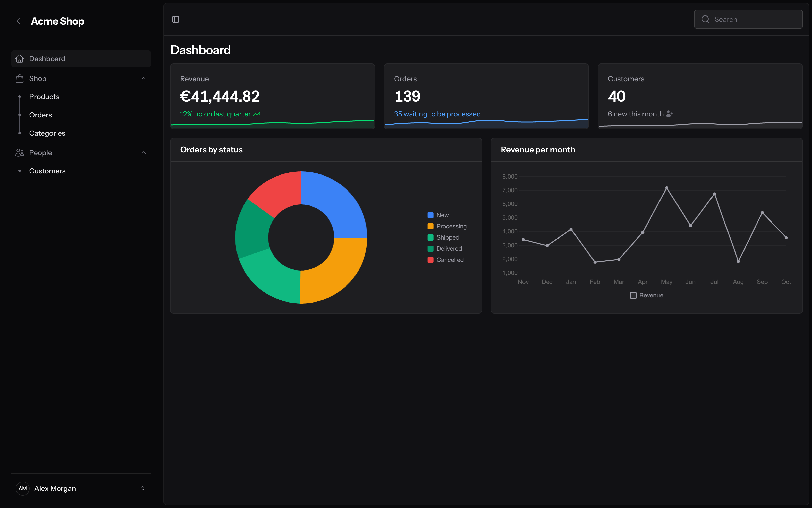Click the 'Revenue per month' heading
The width and height of the screenshot is (812, 508).
tap(538, 150)
